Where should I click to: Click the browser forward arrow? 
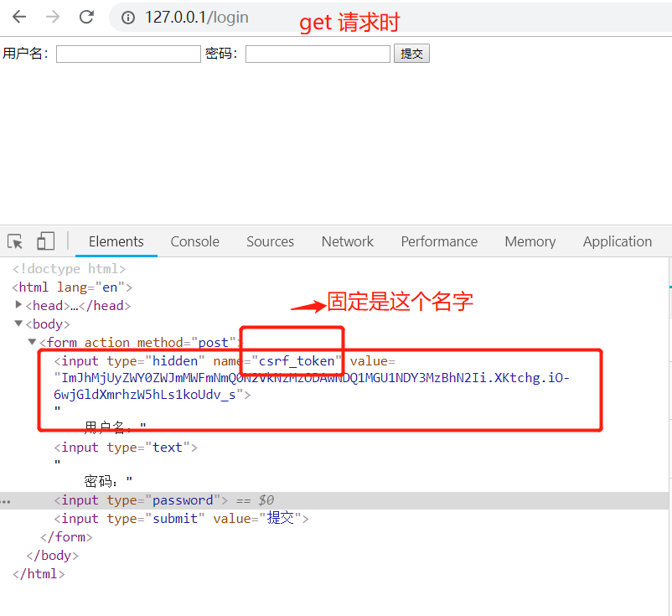point(53,17)
